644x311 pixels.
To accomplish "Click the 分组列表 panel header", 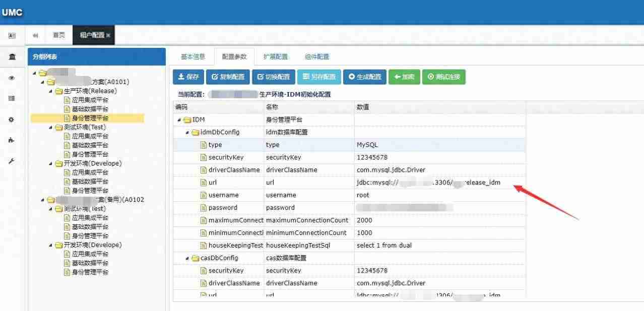I will (96, 57).
